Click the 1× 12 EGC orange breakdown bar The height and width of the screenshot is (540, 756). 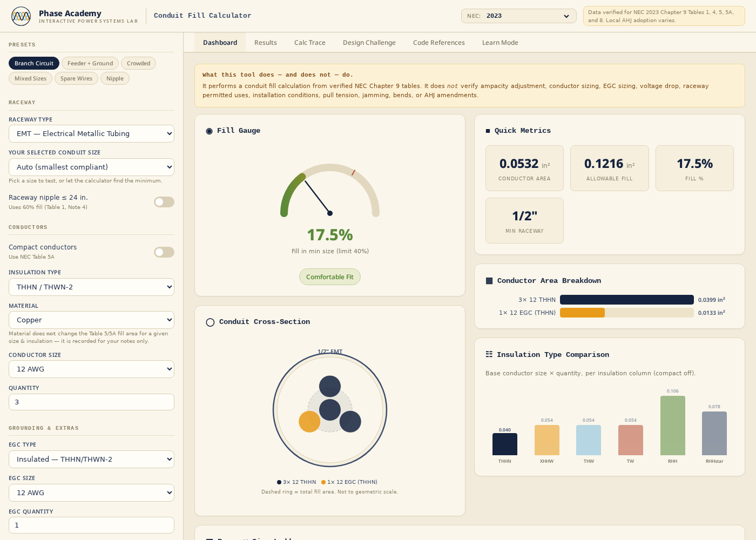[x=582, y=313]
